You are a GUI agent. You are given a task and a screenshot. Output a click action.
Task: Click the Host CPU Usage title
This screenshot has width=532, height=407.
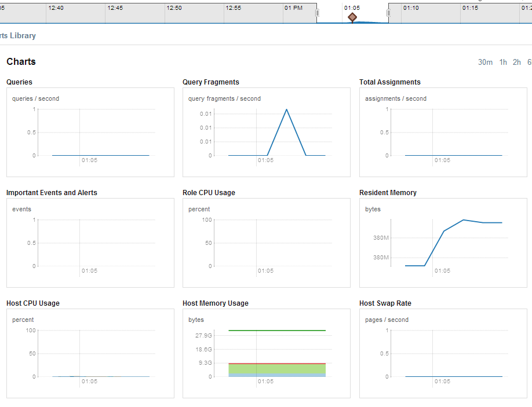click(33, 303)
